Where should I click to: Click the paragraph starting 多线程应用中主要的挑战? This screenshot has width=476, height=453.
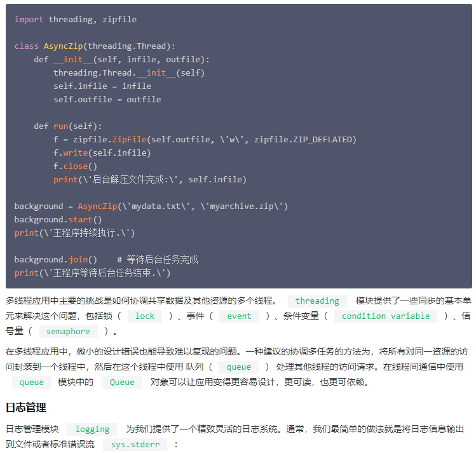coord(238,316)
